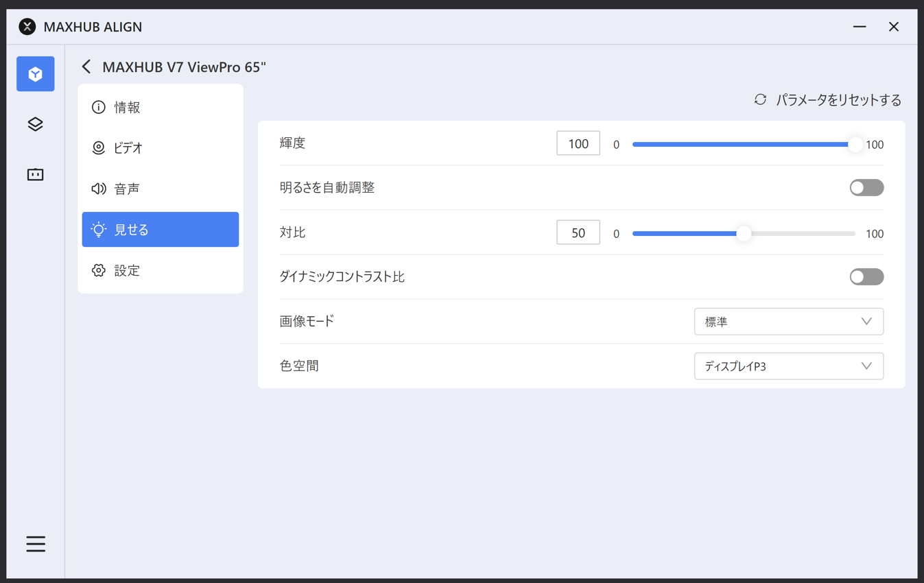Screen dimensions: 924x583
Task: Go back using the left arrow
Action: tap(86, 67)
